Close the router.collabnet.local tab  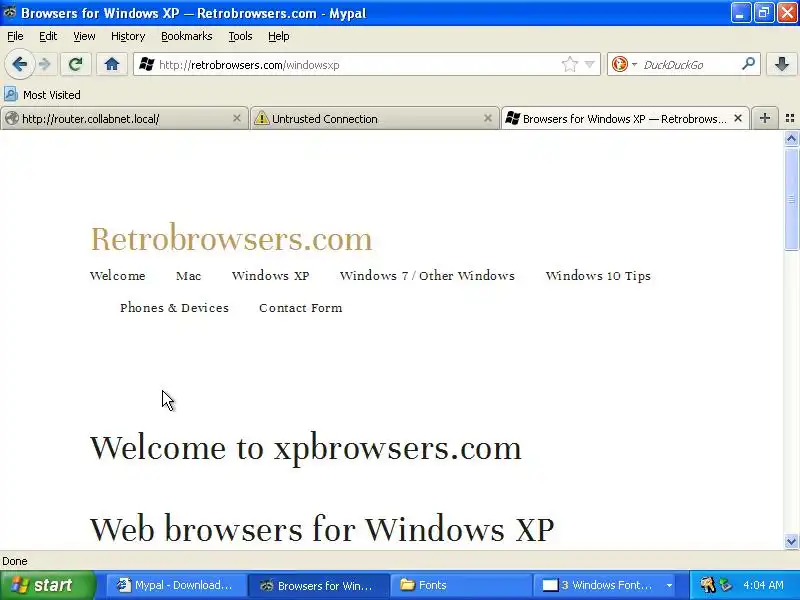tap(236, 118)
